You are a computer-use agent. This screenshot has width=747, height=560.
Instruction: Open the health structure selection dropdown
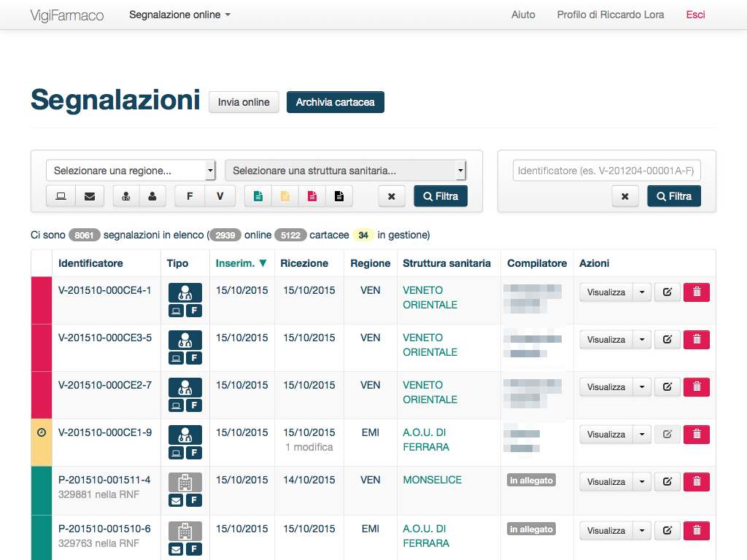[x=345, y=171]
